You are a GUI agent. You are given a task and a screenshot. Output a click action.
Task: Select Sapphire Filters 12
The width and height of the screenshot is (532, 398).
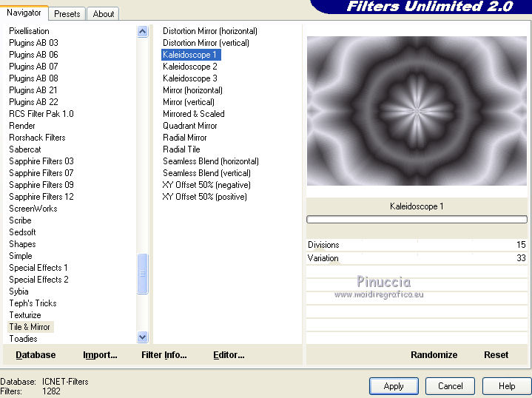pos(41,197)
